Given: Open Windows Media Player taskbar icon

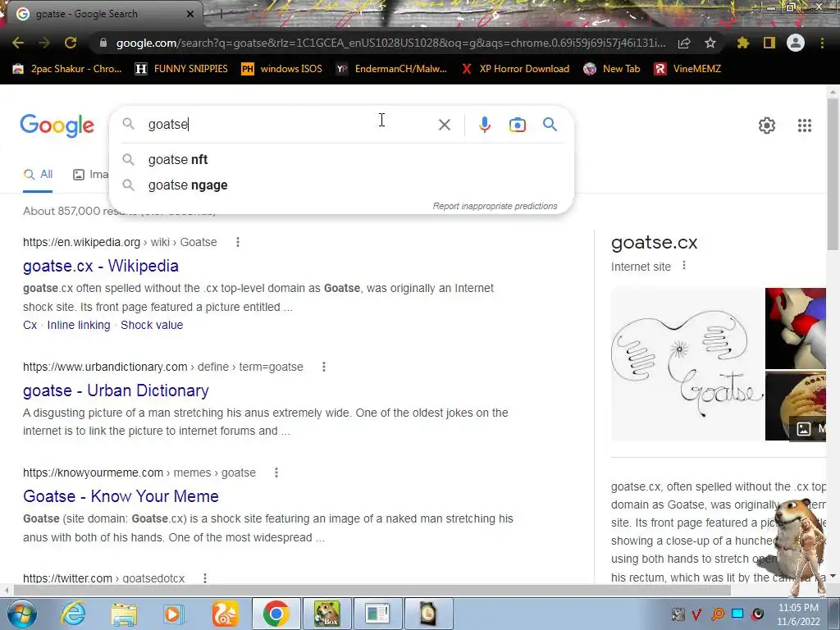Looking at the screenshot, I should [174, 614].
